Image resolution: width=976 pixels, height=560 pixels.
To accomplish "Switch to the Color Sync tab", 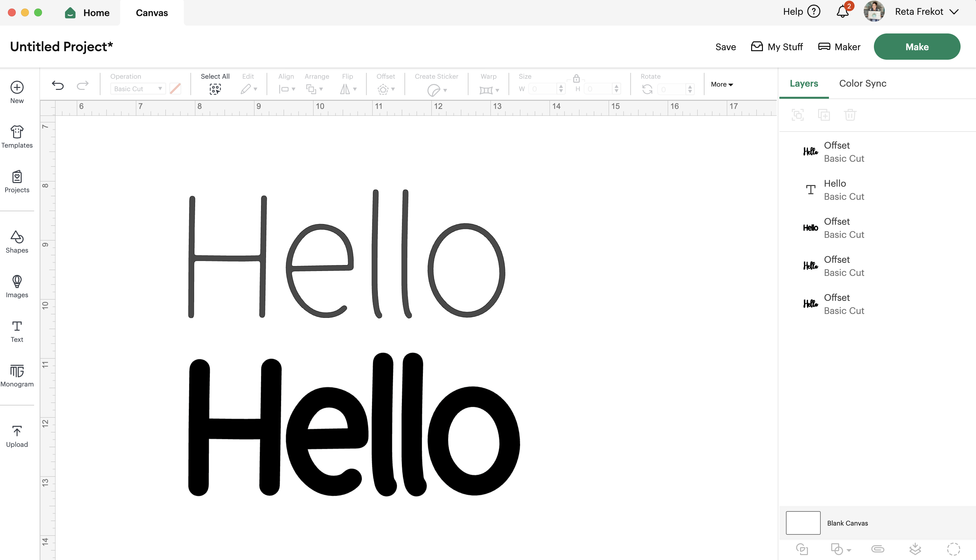I will tap(862, 83).
